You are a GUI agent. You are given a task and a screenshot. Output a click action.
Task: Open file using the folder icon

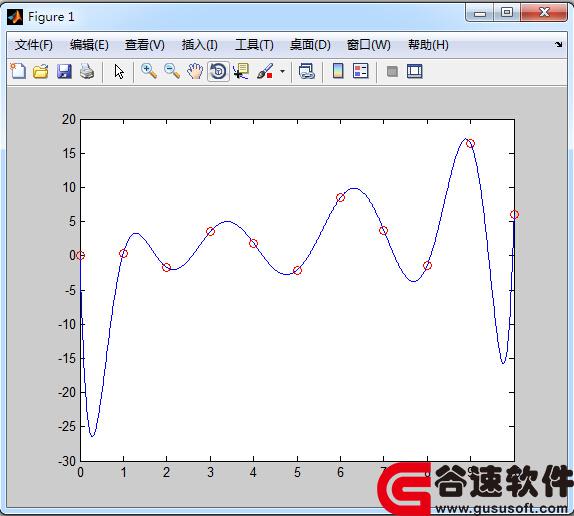tap(41, 71)
